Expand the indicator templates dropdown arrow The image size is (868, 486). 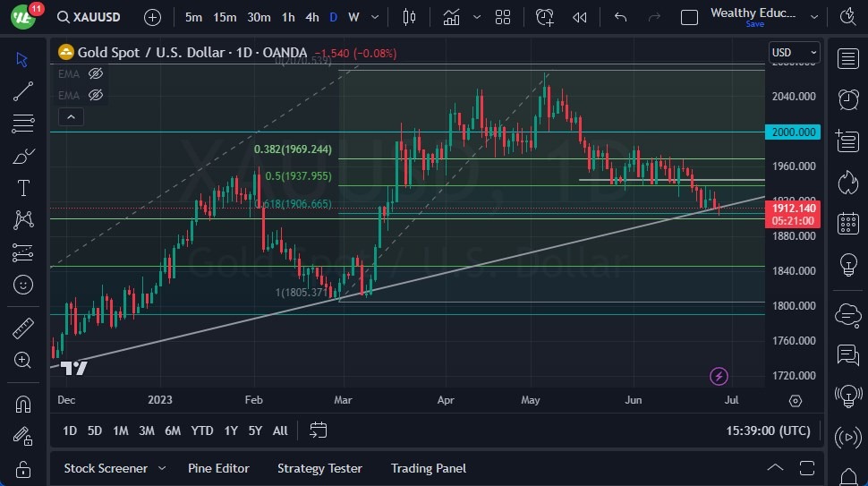(x=477, y=17)
